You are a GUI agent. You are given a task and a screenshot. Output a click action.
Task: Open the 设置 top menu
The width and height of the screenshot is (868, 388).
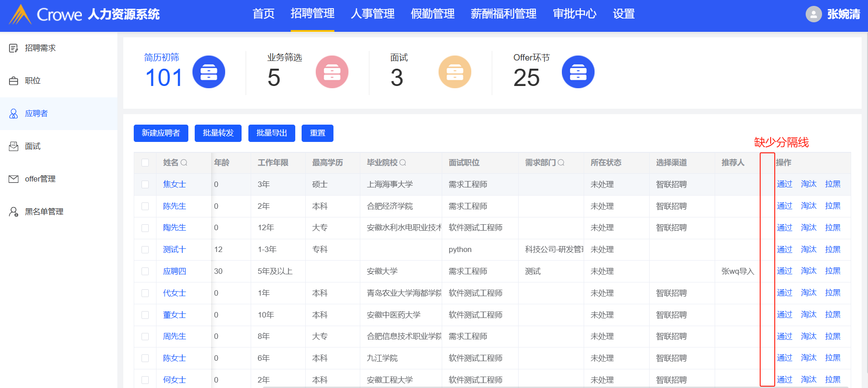(x=623, y=14)
